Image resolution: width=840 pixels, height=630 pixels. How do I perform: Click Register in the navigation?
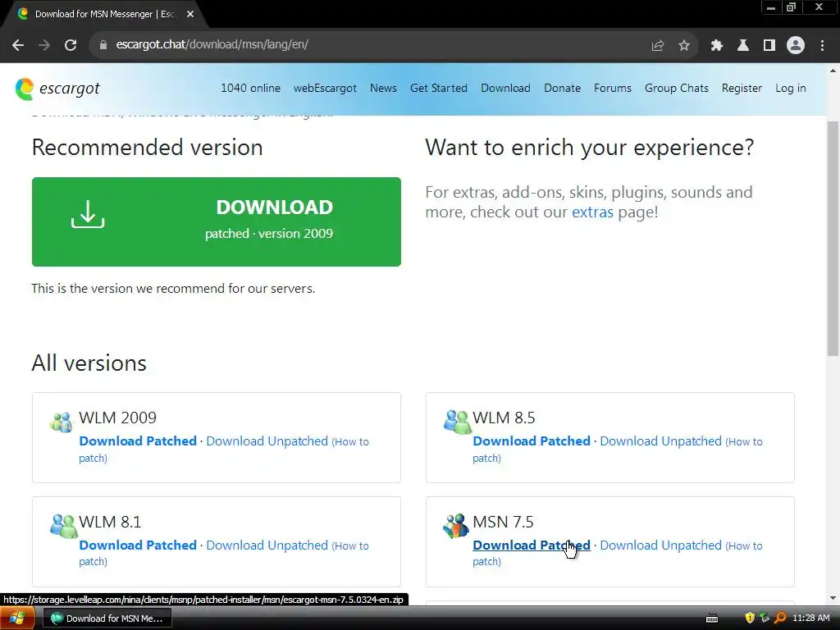[x=742, y=89]
